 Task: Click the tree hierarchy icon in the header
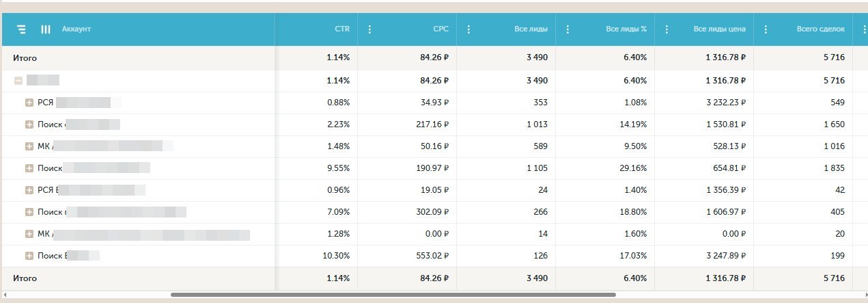coord(22,29)
